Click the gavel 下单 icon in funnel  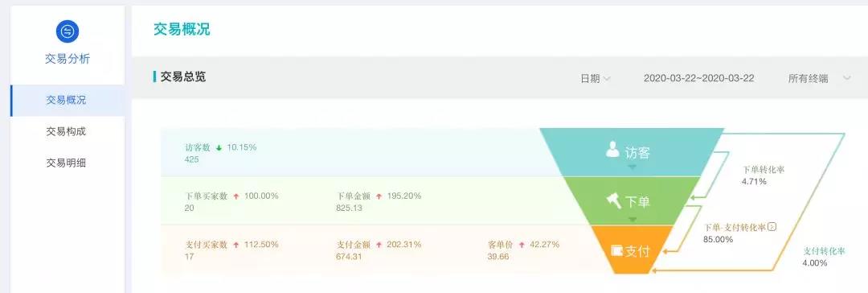pyautogui.click(x=613, y=200)
